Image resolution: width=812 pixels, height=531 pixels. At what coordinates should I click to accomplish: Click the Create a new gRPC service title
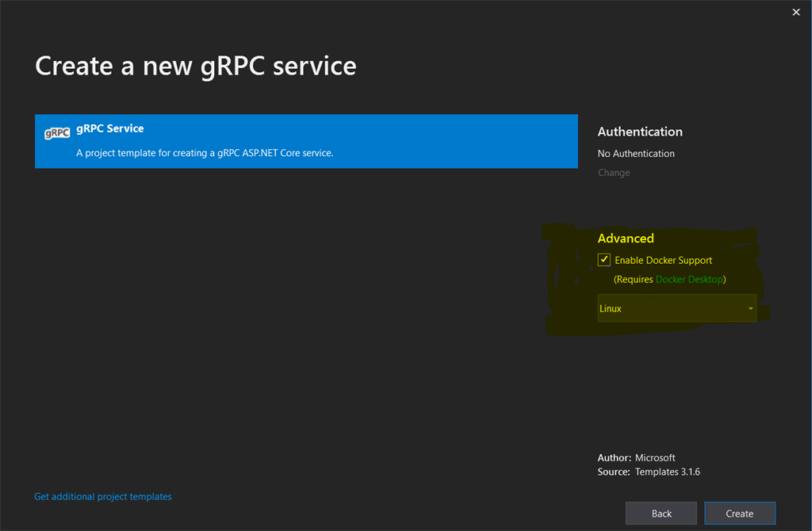click(196, 67)
